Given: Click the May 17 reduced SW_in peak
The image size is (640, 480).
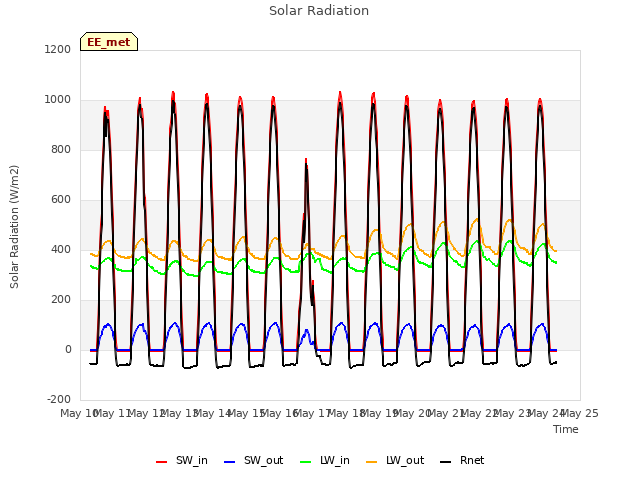Looking at the screenshot, I should click(306, 160).
